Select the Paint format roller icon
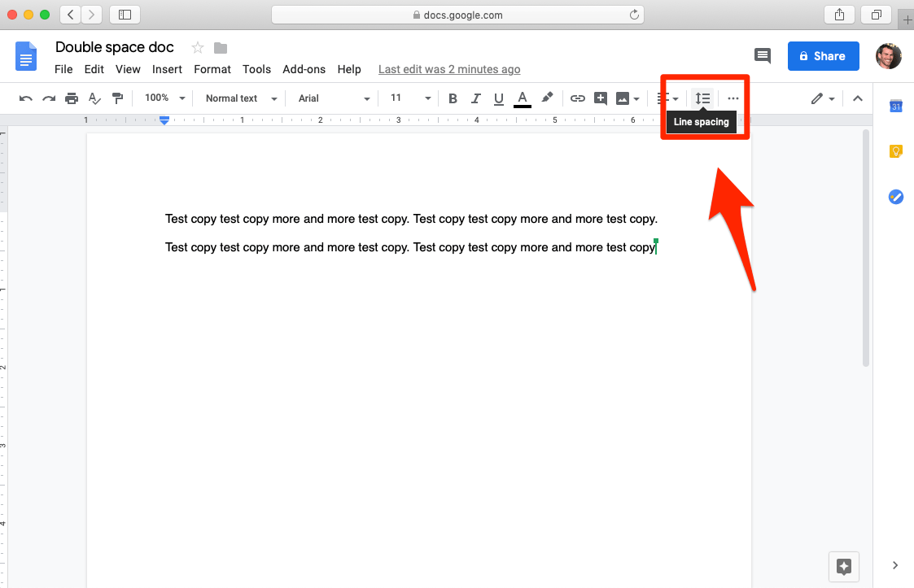Image resolution: width=914 pixels, height=588 pixels. [118, 98]
